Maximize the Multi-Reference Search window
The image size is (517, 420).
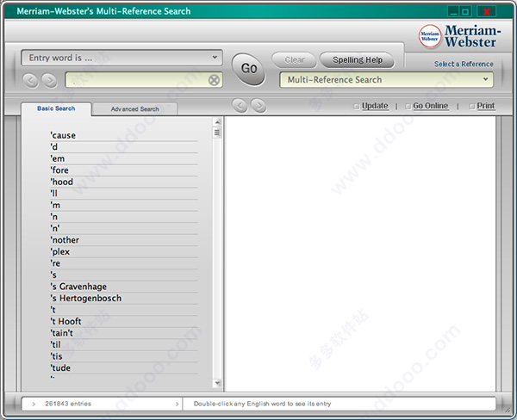(465, 12)
